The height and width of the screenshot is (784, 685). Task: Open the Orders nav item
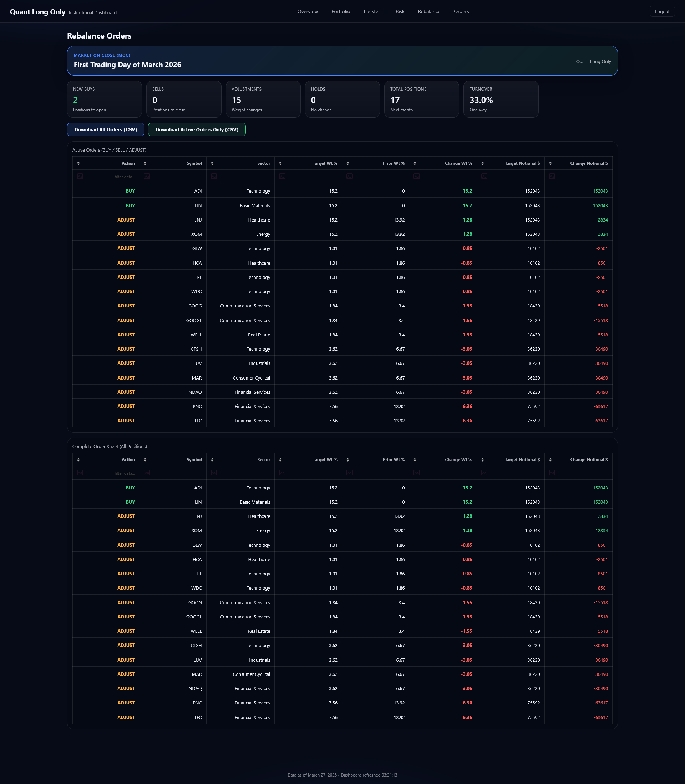(461, 11)
